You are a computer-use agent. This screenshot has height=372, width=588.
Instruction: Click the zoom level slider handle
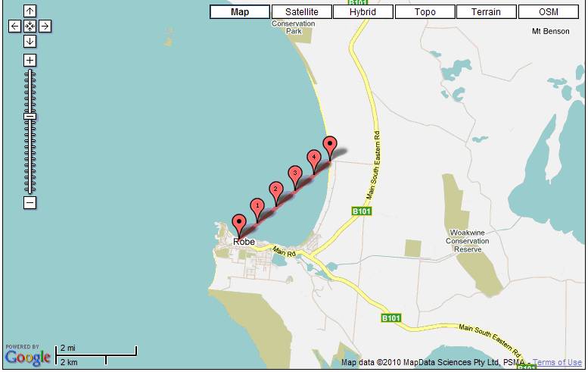pyautogui.click(x=30, y=117)
